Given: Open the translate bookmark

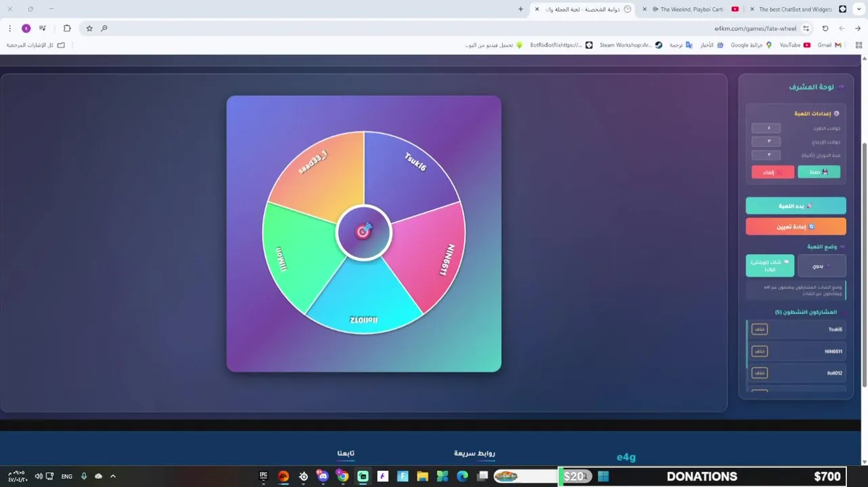Looking at the screenshot, I should 681,45.
